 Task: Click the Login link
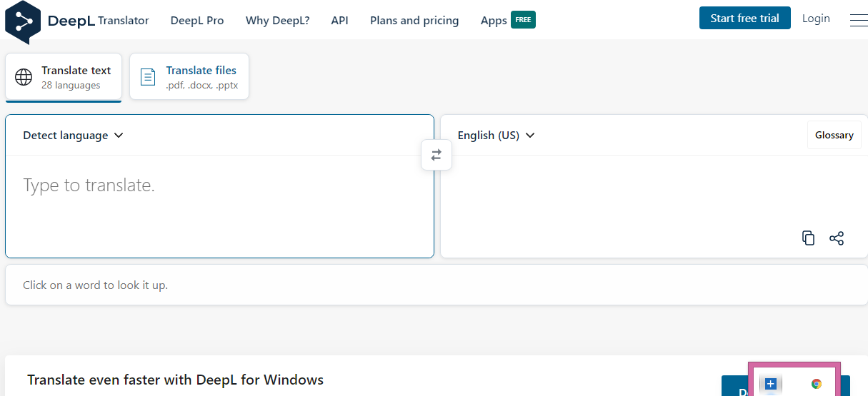[816, 19]
